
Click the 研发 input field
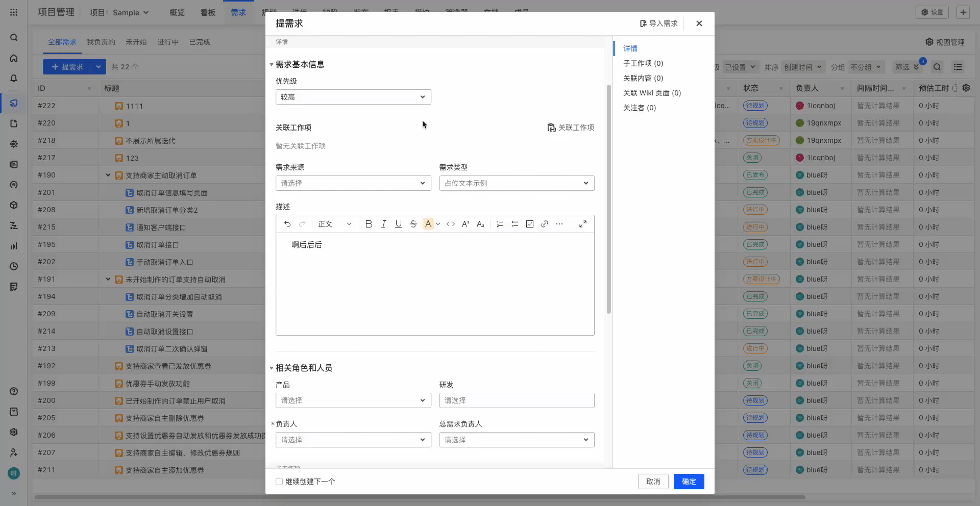(x=517, y=400)
